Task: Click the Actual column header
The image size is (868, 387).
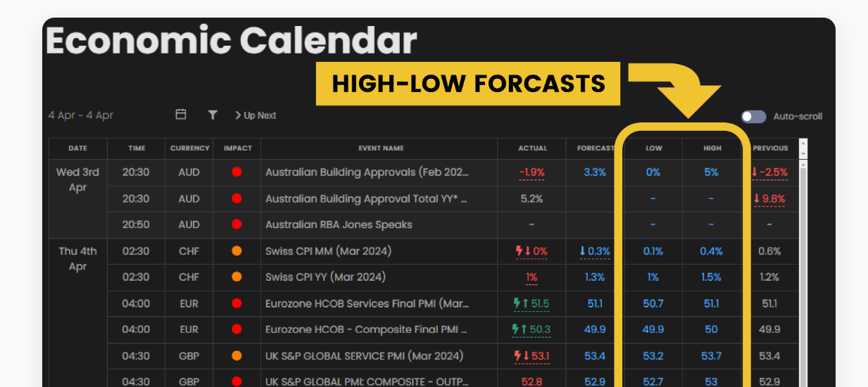Action: click(532, 148)
